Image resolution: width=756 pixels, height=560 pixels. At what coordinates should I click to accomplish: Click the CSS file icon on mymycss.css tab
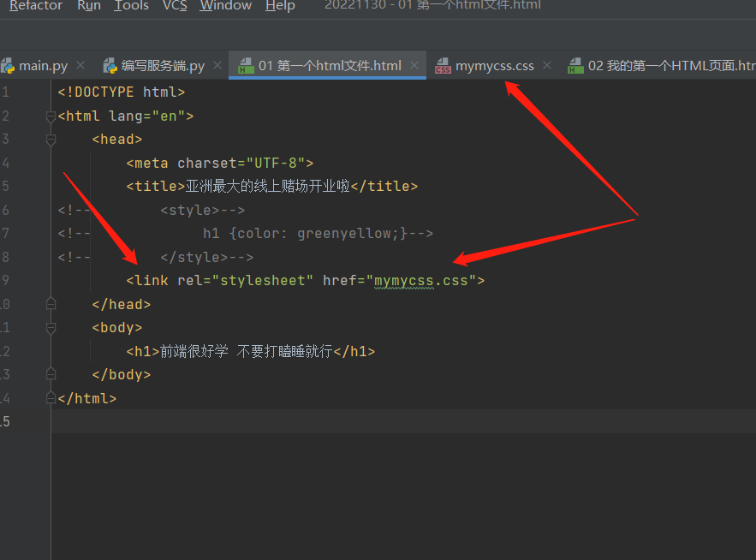coord(443,66)
